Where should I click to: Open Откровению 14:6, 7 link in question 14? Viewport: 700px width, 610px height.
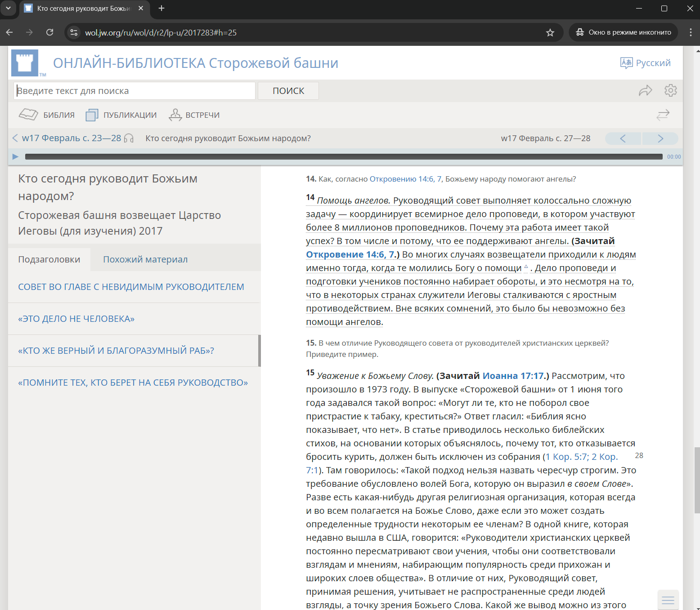coord(405,179)
